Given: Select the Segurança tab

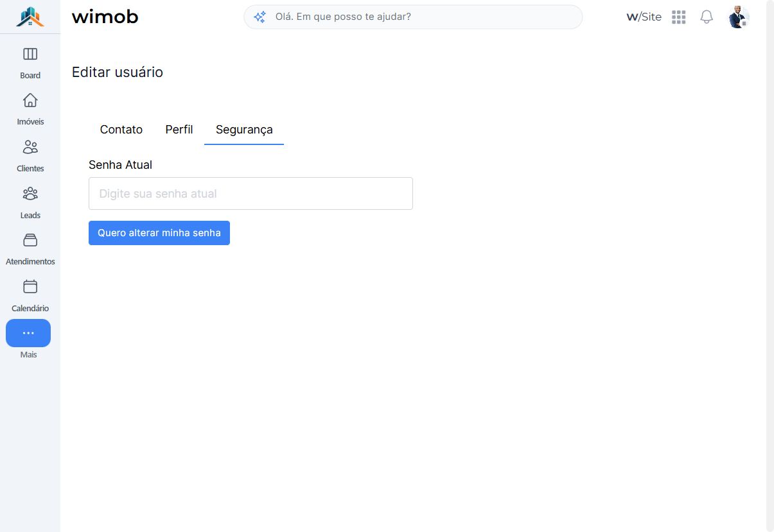Looking at the screenshot, I should [x=244, y=130].
